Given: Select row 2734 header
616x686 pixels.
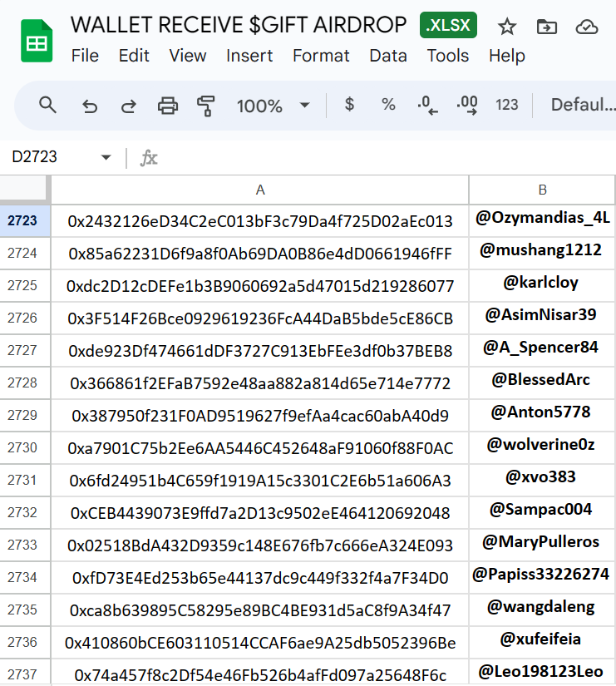Looking at the screenshot, I should [x=26, y=577].
